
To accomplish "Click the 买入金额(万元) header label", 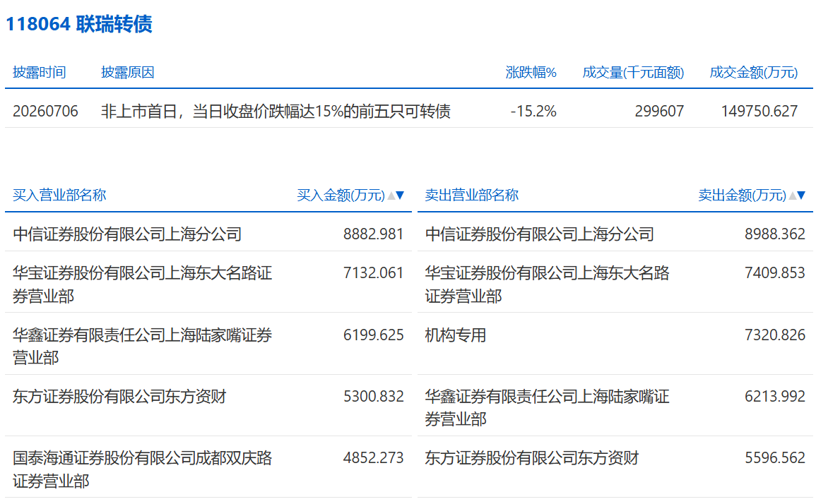I will [341, 195].
